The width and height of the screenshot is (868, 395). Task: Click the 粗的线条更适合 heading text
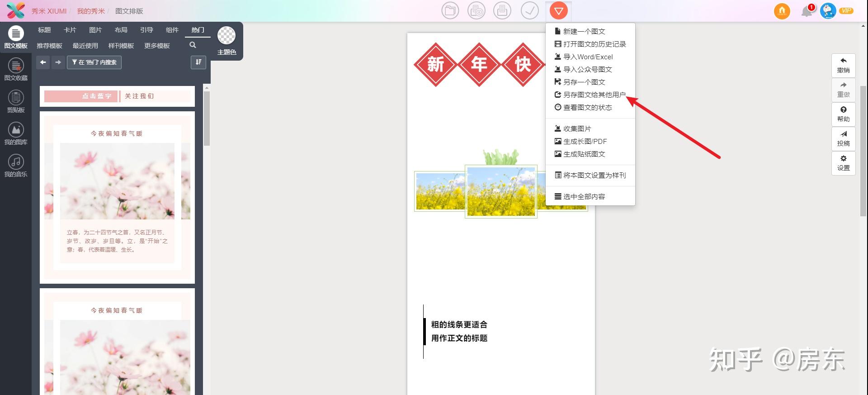click(x=459, y=324)
